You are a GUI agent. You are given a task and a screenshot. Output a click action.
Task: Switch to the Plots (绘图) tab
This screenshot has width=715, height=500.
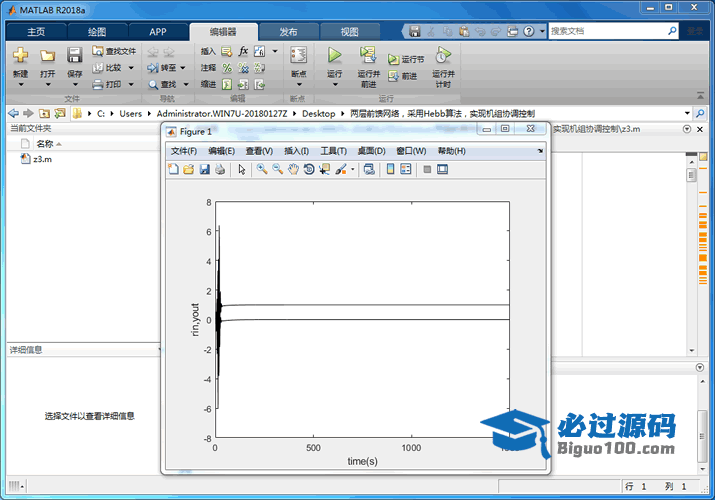tap(97, 32)
